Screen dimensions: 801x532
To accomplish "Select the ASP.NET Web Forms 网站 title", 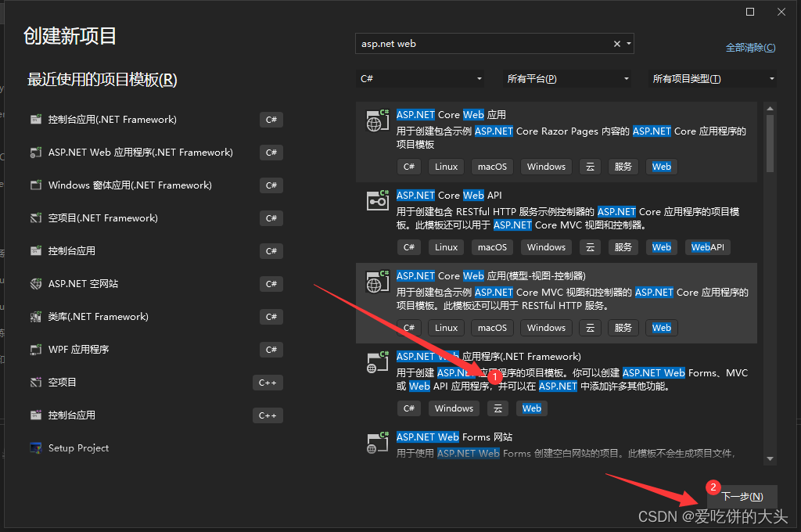I will [454, 437].
